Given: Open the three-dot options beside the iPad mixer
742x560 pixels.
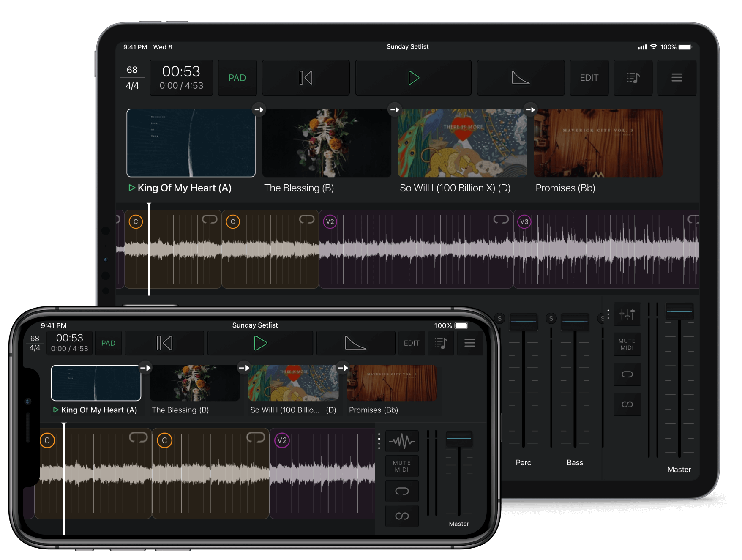Looking at the screenshot, I should (x=608, y=314).
